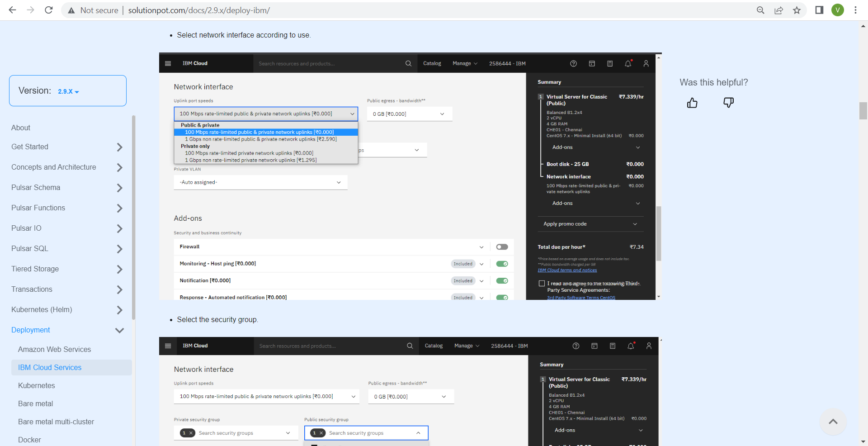Open Catalog in second IBM Cloud header

[x=434, y=346]
